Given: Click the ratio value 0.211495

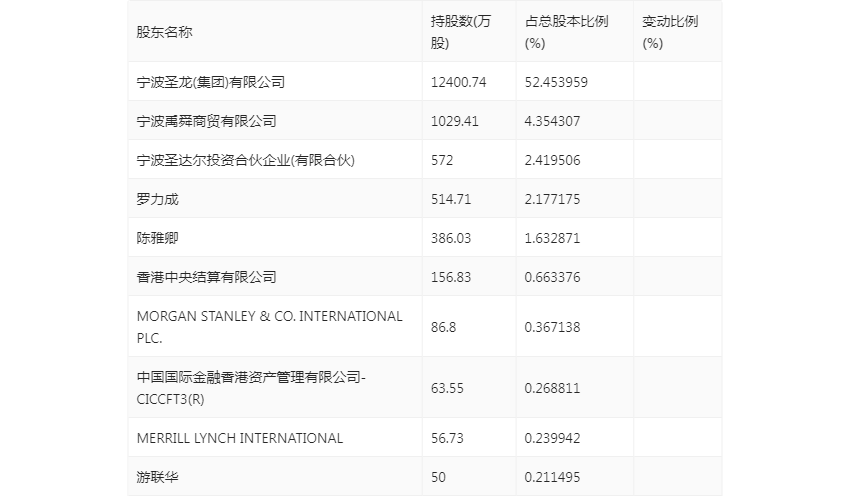Looking at the screenshot, I should tap(552, 477).
